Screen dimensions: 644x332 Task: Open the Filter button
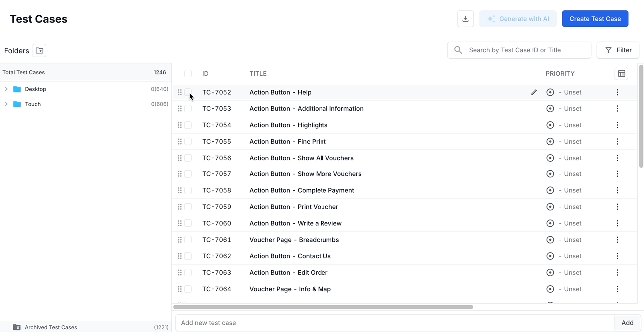pos(618,50)
